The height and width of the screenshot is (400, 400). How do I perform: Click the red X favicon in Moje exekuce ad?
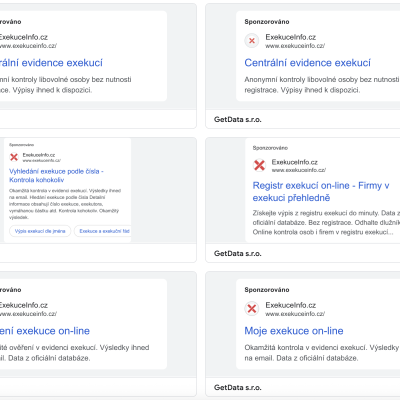tap(252, 309)
